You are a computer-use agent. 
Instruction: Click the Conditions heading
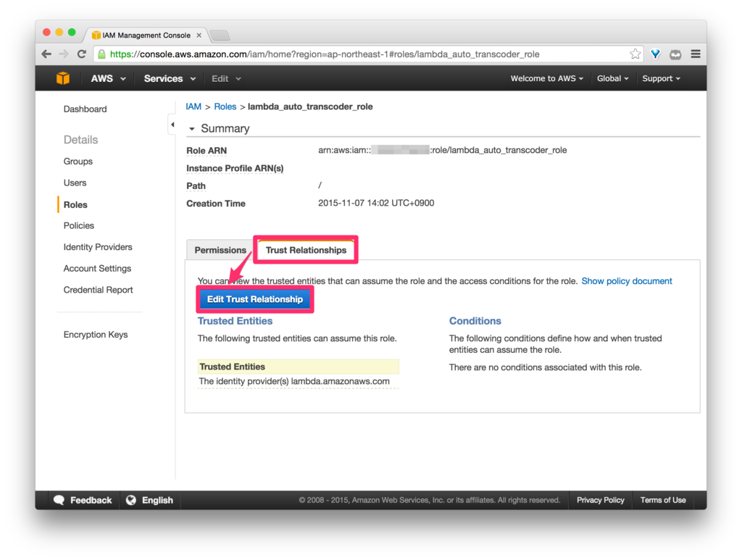coord(475,321)
